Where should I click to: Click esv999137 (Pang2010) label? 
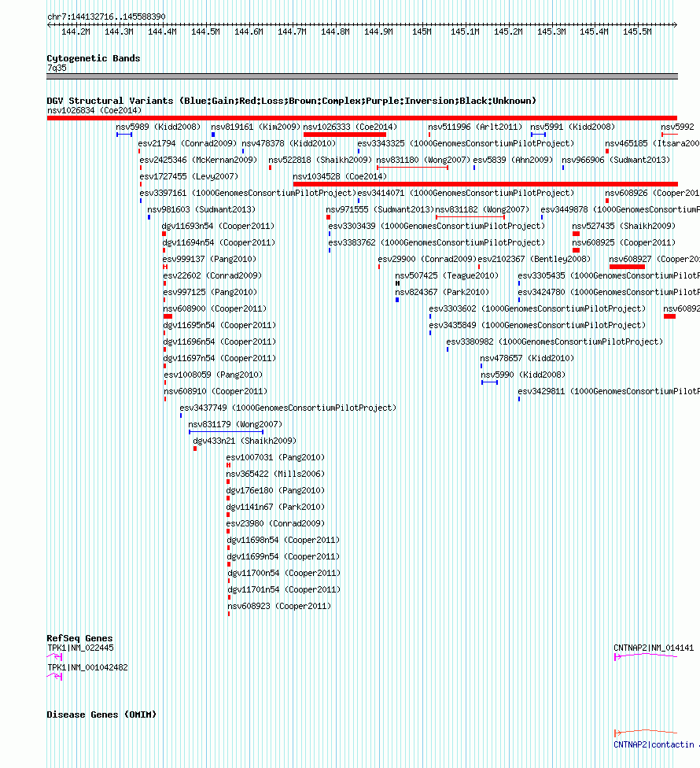209,259
